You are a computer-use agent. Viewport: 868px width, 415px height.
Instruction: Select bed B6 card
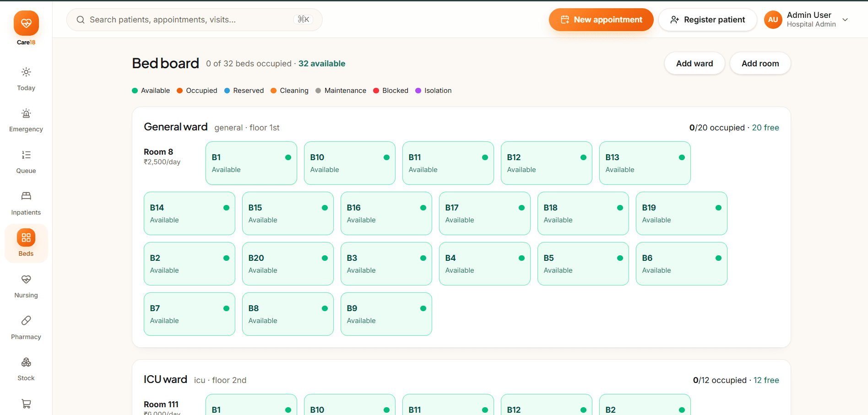pos(682,264)
